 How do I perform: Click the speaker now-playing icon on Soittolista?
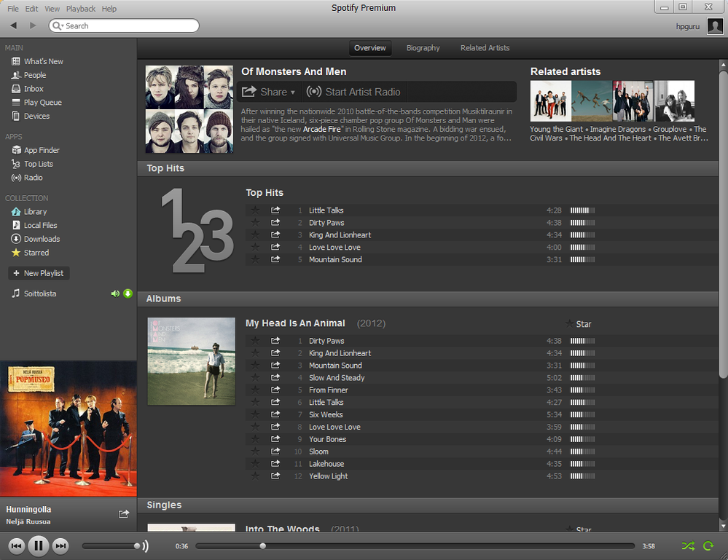(x=115, y=293)
